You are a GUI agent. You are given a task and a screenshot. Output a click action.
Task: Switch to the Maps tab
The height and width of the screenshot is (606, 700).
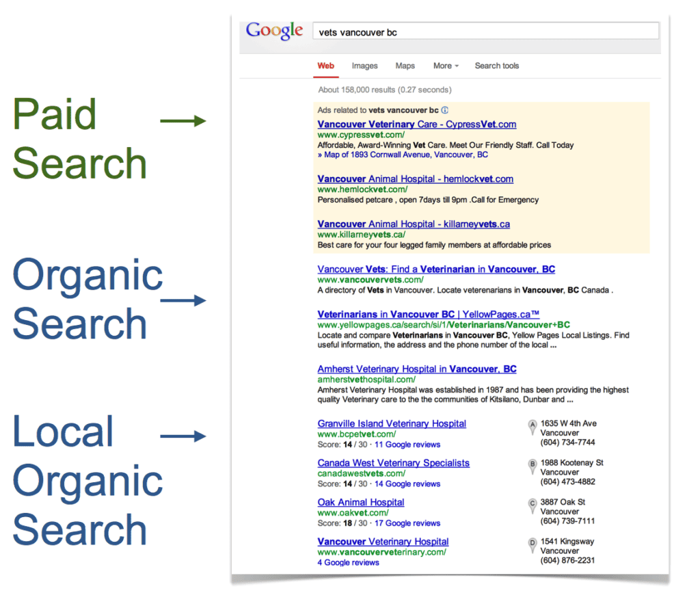tap(405, 66)
